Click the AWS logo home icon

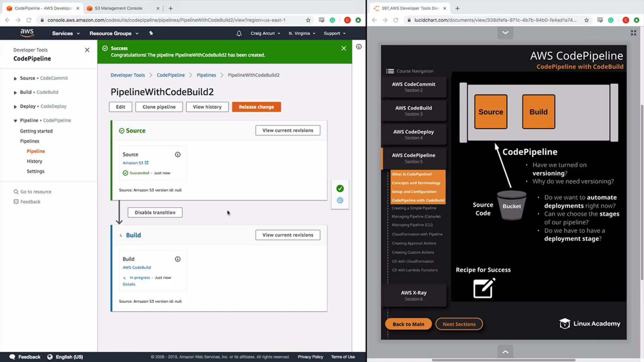pyautogui.click(x=27, y=33)
